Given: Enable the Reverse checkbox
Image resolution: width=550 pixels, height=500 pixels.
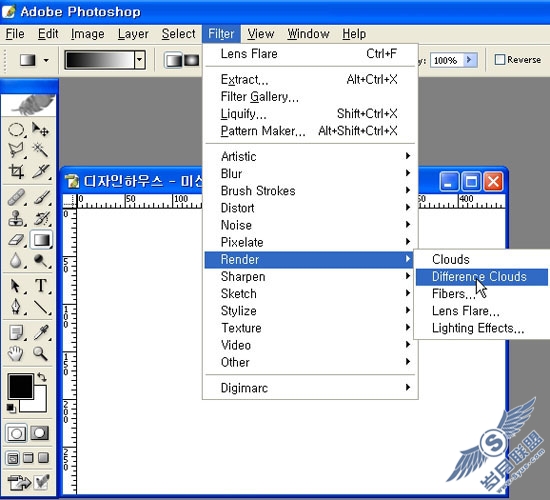Looking at the screenshot, I should click(x=500, y=59).
